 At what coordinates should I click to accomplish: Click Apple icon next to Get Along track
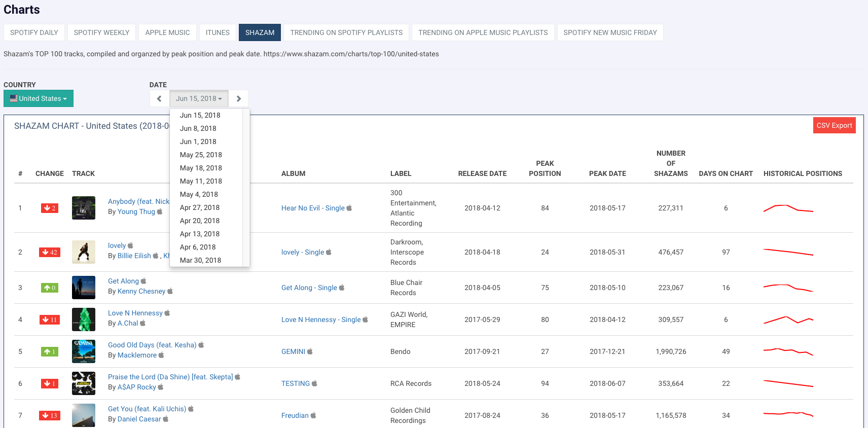click(143, 281)
